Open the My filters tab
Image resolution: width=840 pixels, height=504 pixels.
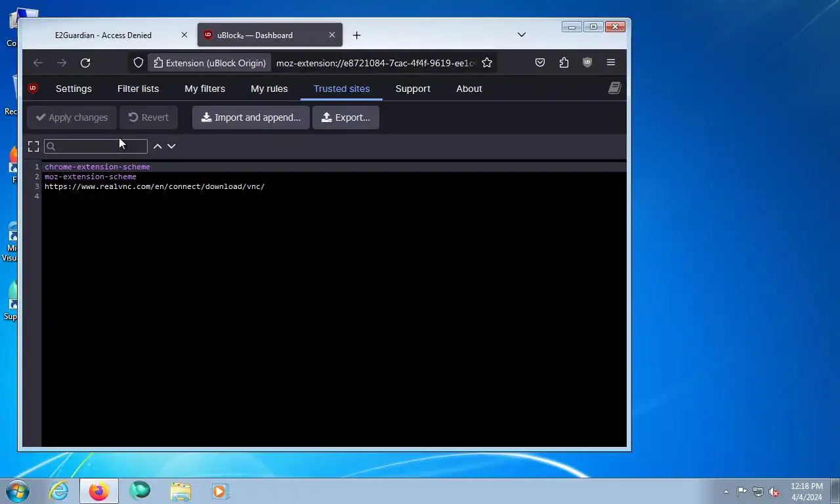(205, 89)
